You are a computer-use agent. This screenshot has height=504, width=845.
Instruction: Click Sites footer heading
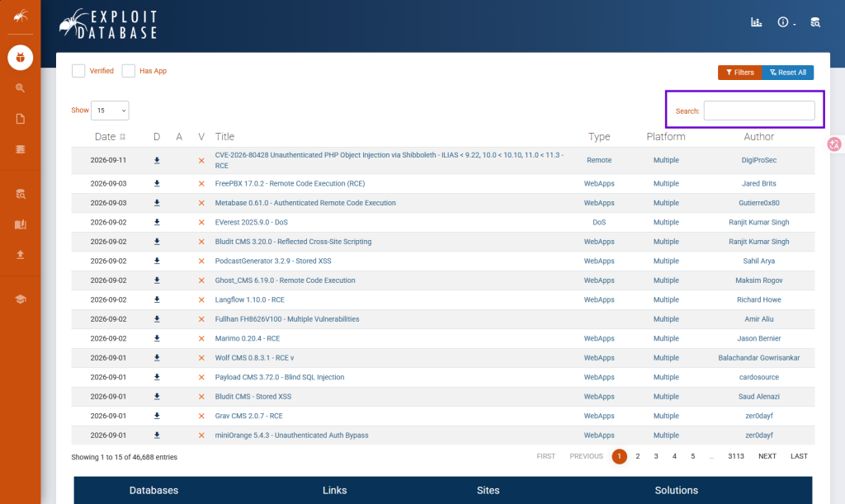pyautogui.click(x=489, y=491)
